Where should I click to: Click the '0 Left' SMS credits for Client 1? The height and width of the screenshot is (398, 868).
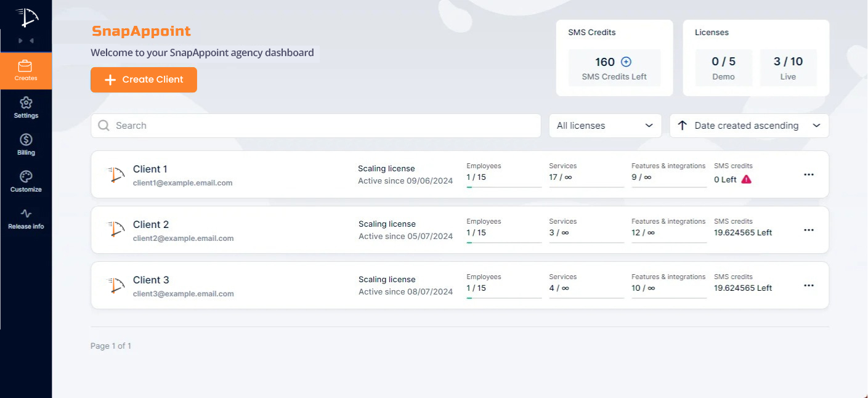725,180
